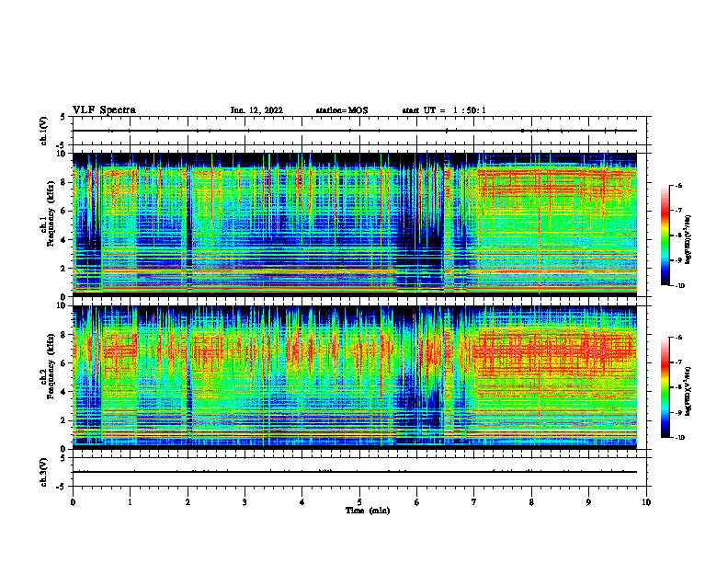Click the "VLF Spectra" plot title
Viewport: 728px width, 563px height.
click(x=104, y=110)
